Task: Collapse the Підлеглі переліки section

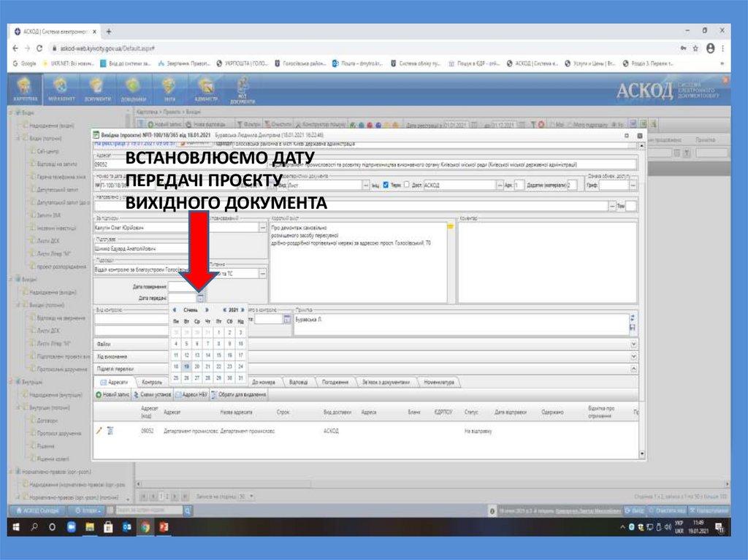Action: pyautogui.click(x=633, y=369)
